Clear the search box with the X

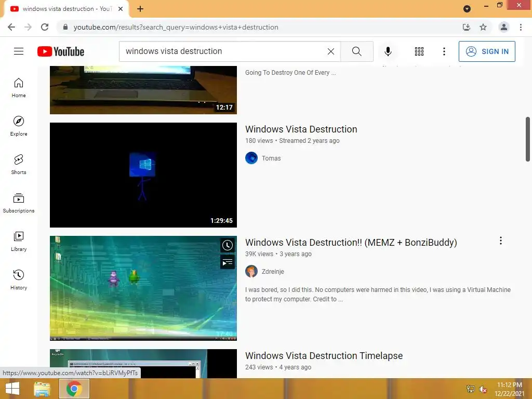click(331, 51)
